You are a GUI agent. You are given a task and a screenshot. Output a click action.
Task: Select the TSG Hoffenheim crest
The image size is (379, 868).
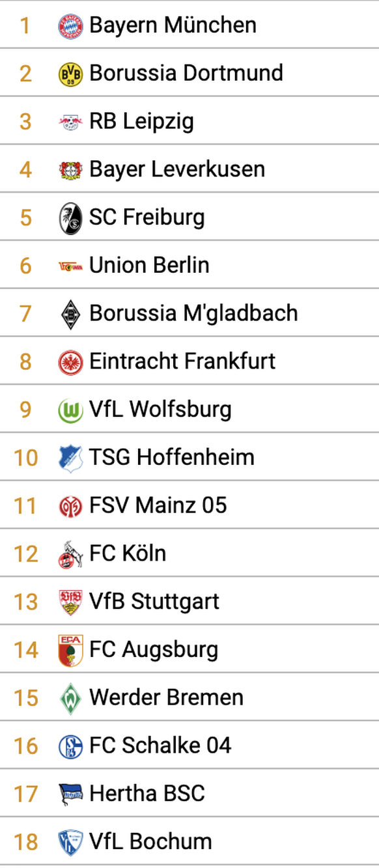tap(70, 458)
